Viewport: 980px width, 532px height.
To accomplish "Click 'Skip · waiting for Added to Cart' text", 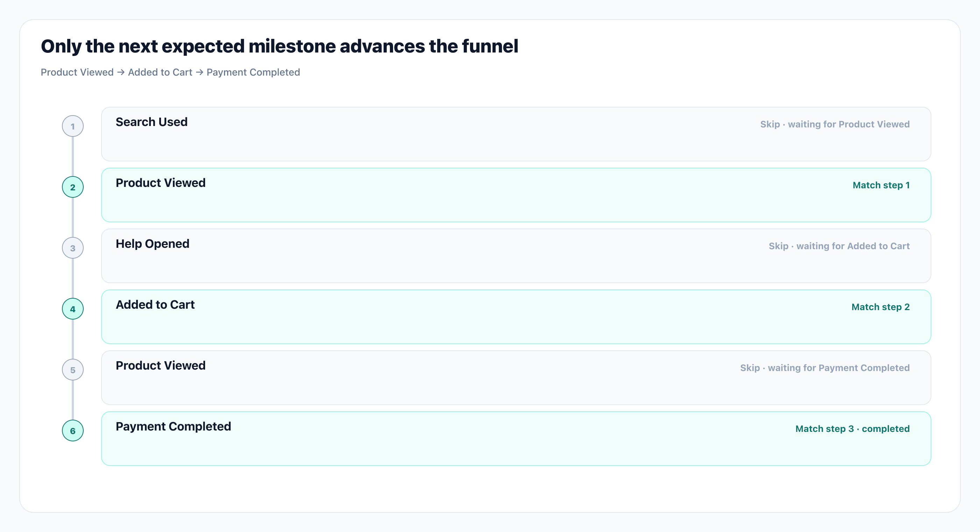I will (x=839, y=246).
